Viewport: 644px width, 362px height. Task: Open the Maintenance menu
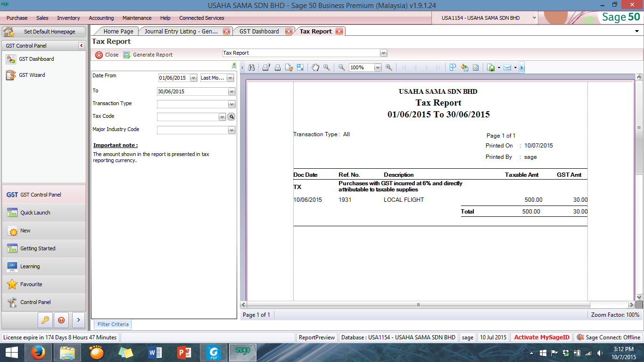point(137,18)
